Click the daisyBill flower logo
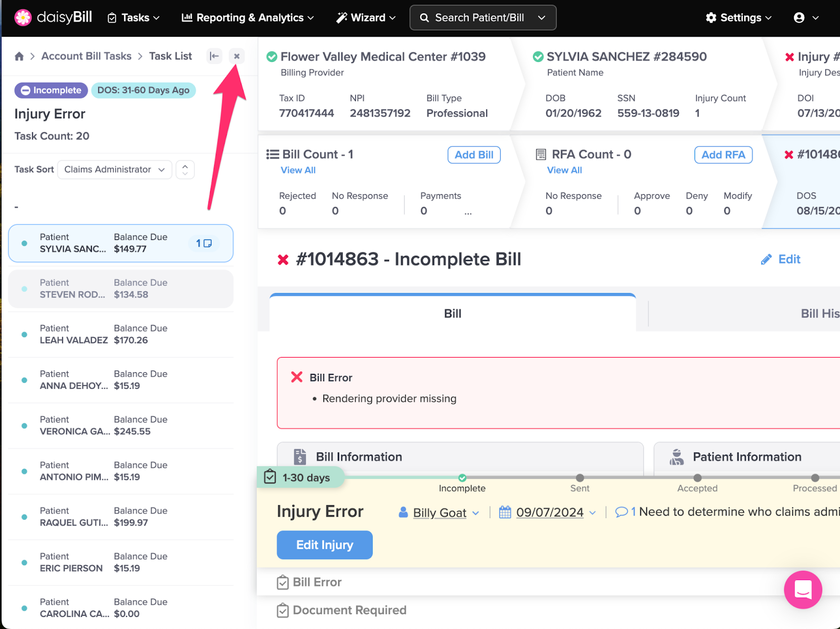 point(23,17)
